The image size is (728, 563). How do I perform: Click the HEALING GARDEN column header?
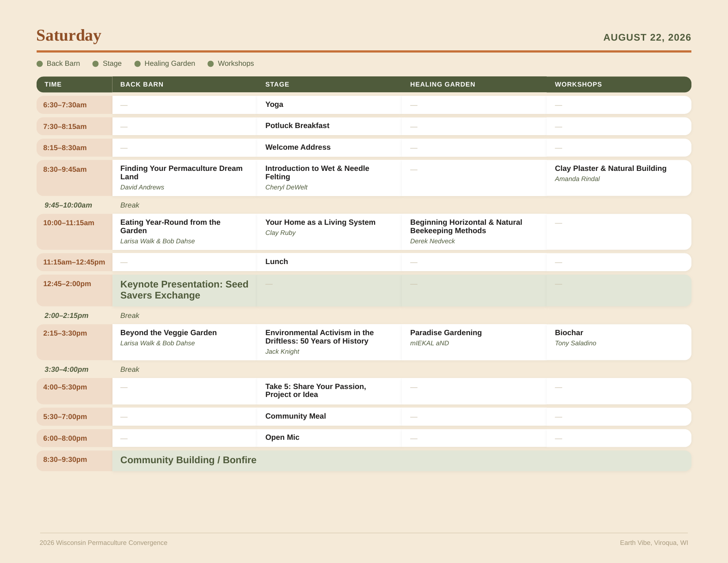pos(474,84)
